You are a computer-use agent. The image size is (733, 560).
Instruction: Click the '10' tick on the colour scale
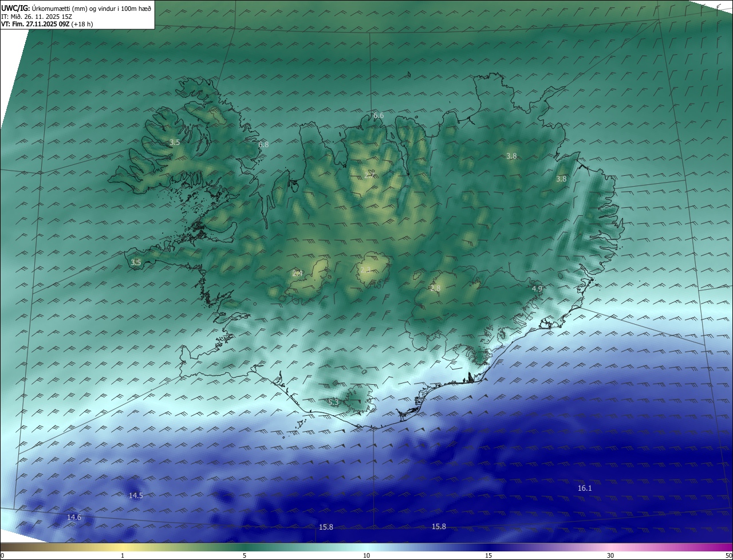[x=366, y=556]
